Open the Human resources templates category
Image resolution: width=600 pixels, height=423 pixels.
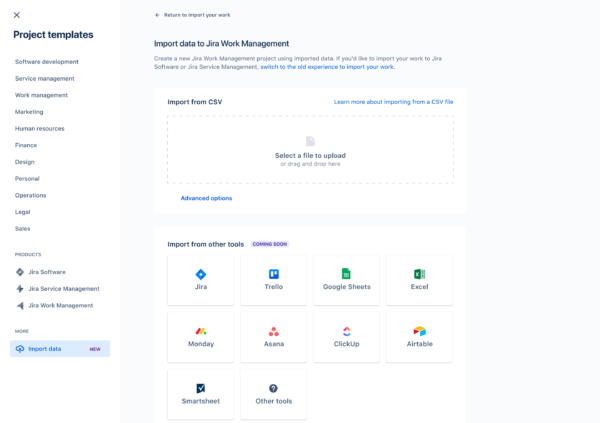tap(40, 128)
